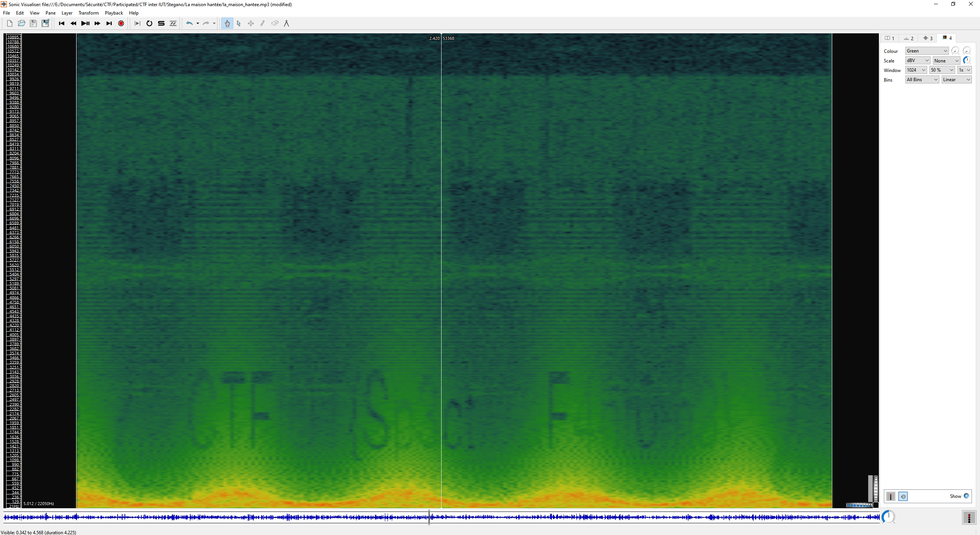Open the Help menu

pos(134,13)
